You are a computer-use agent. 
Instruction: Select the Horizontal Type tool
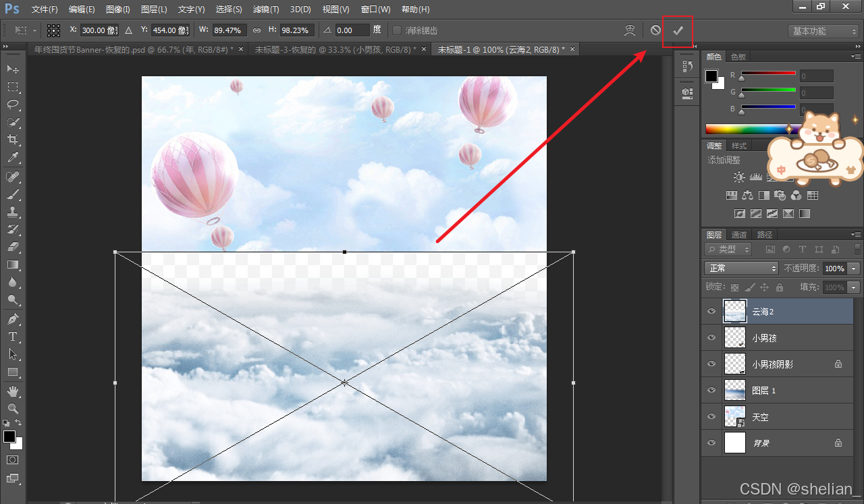point(13,337)
